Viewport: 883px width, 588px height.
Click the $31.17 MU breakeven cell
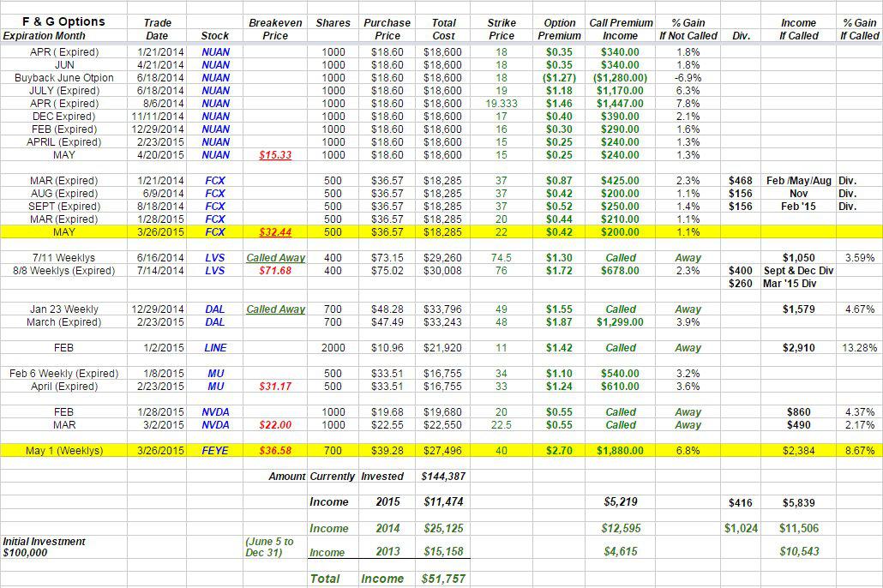pyautogui.click(x=275, y=387)
